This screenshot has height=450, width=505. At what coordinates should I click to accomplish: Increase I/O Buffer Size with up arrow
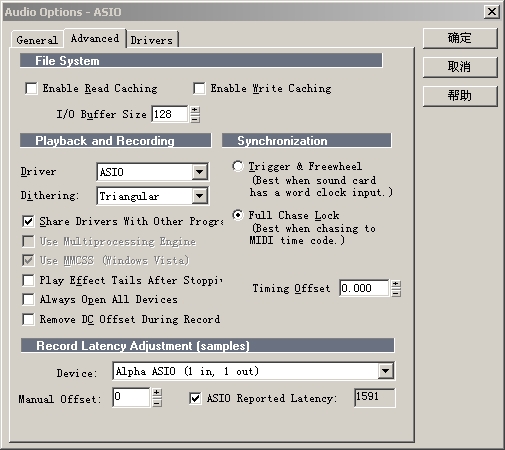click(195, 110)
